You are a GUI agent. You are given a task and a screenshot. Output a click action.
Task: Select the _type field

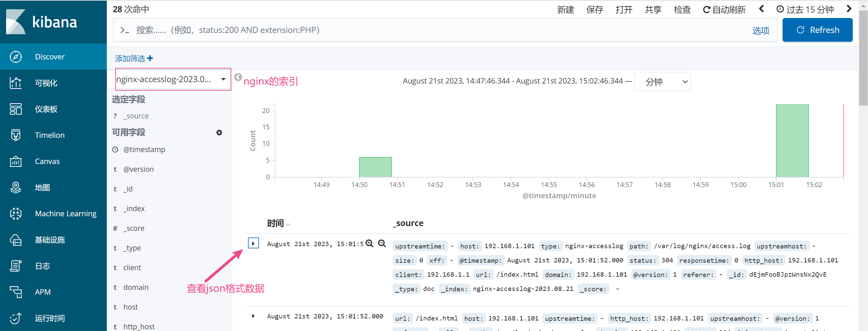[132, 248]
